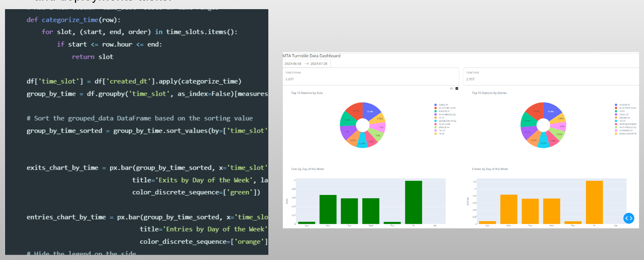Click the 9.22% orange slice of Entries pie
644x260 pixels.
pyautogui.click(x=534, y=140)
